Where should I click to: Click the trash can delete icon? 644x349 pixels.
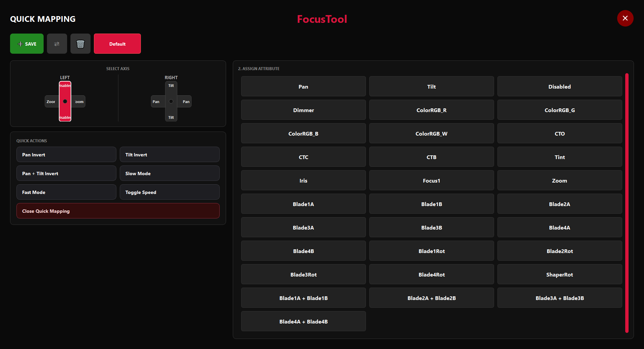(x=80, y=44)
